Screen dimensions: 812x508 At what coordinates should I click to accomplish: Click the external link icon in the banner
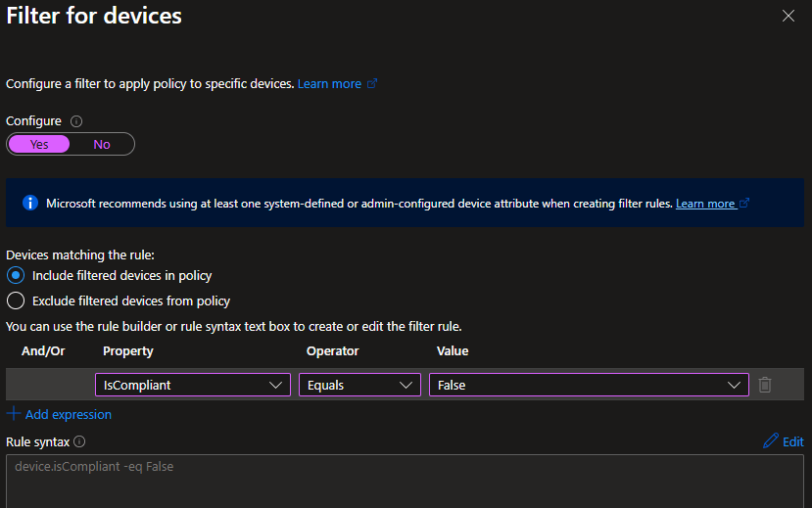point(744,204)
